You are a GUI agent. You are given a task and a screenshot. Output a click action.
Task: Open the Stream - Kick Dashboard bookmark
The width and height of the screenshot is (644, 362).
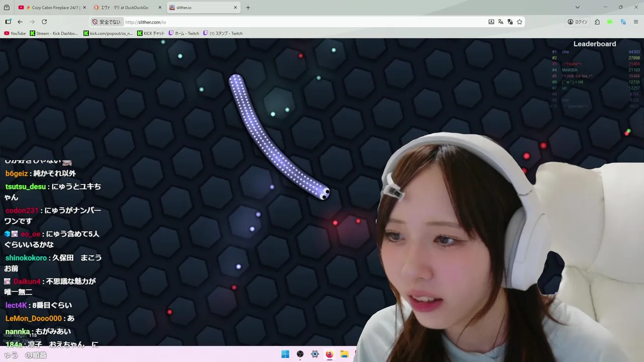[54, 33]
